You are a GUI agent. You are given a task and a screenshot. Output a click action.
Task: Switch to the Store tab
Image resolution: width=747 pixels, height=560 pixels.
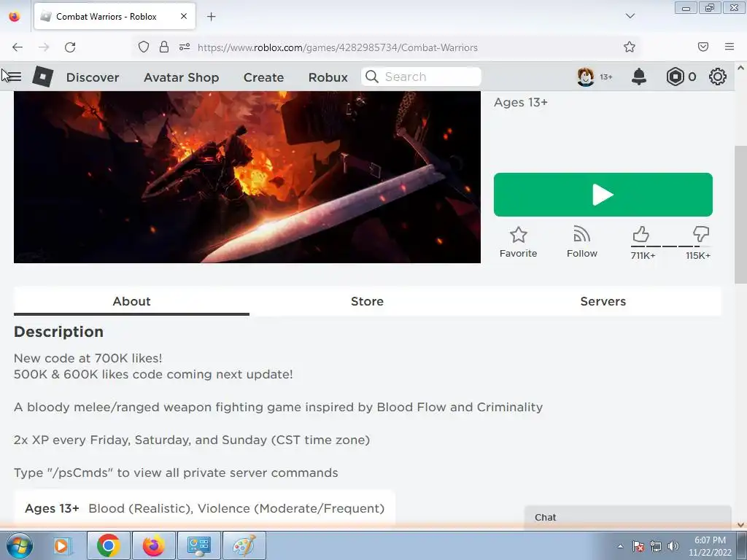coord(367,301)
